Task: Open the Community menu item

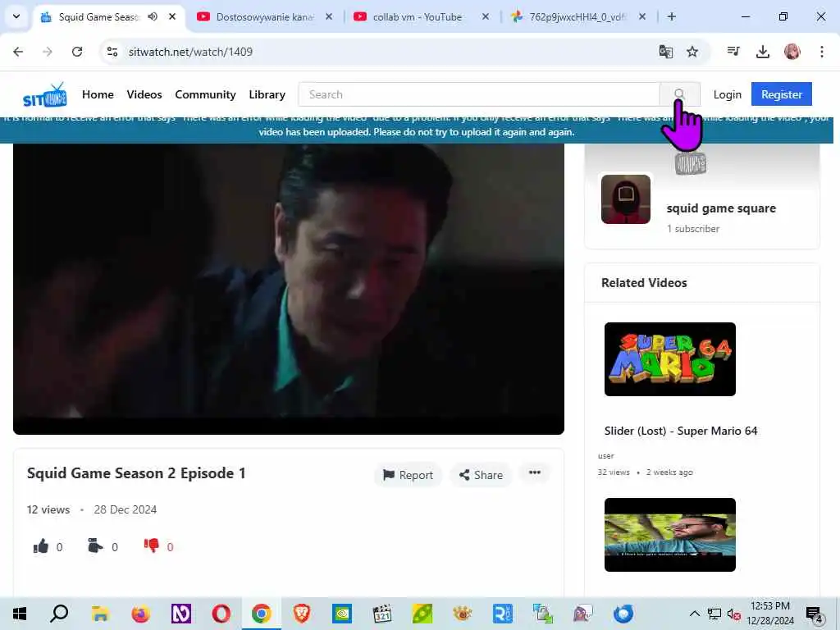Action: (205, 94)
